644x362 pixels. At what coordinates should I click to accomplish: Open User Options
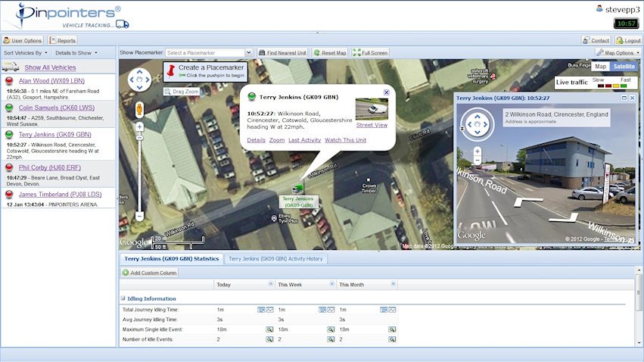pyautogui.click(x=23, y=40)
